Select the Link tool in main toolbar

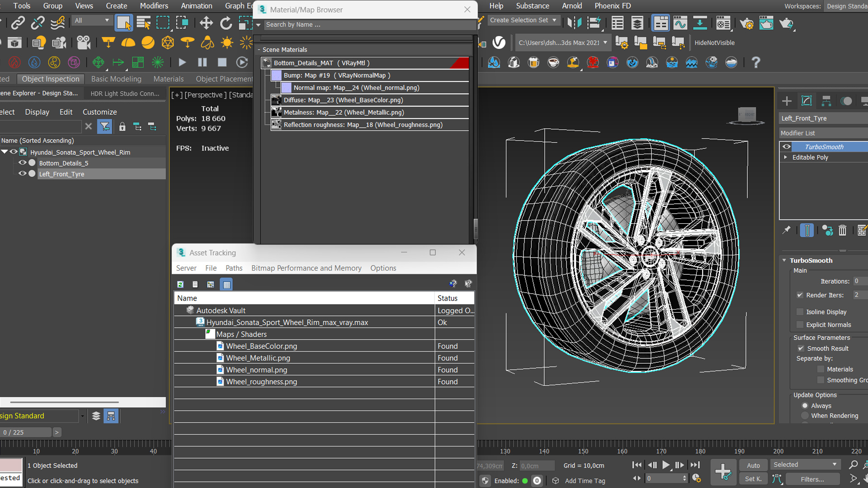(x=18, y=23)
